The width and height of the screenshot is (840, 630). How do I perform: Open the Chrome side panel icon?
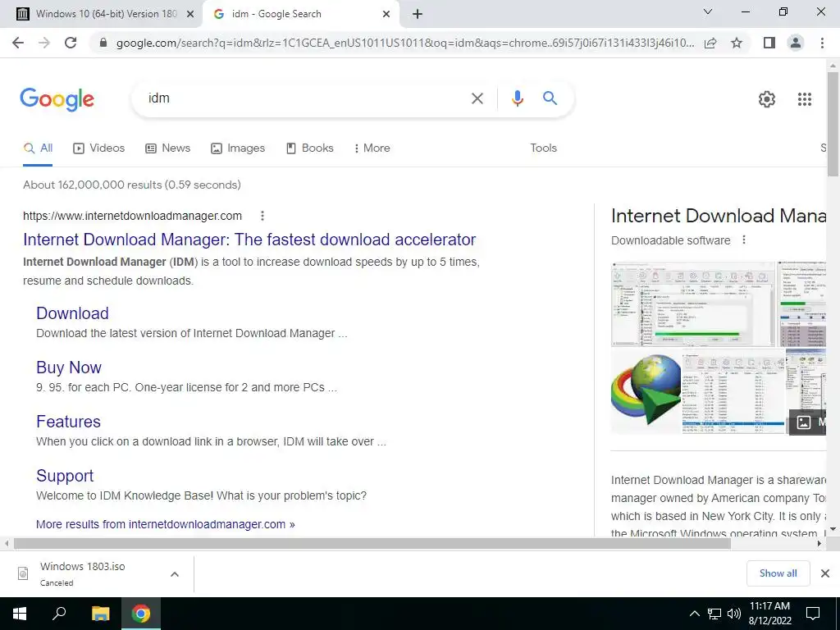coord(769,43)
